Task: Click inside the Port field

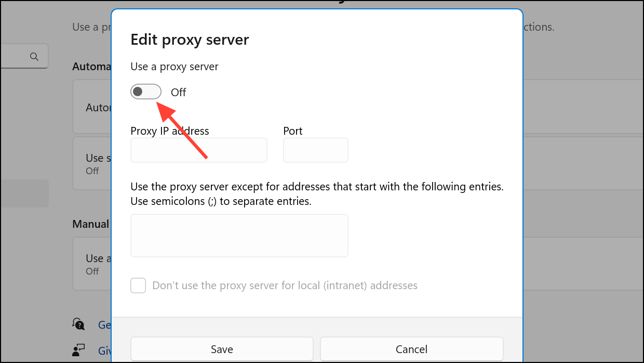Action: (315, 150)
